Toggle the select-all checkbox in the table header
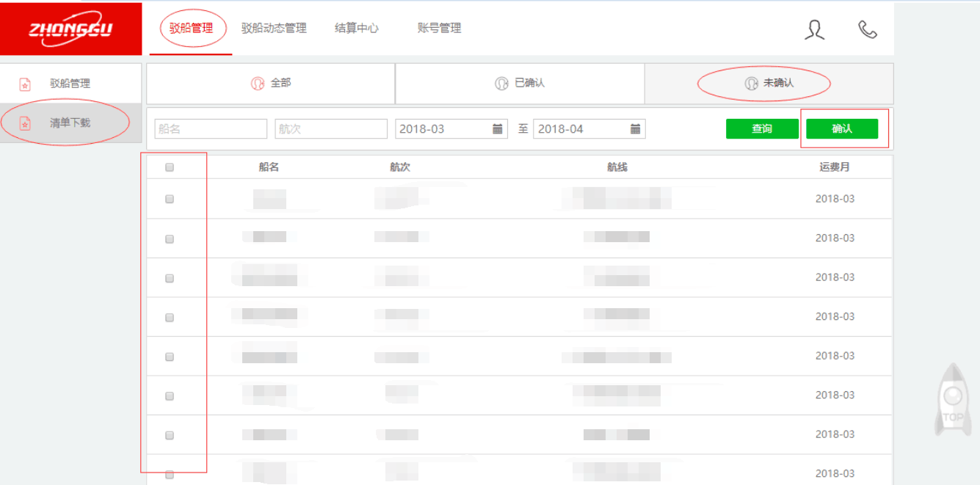Viewport: 980px width, 485px height. (170, 167)
